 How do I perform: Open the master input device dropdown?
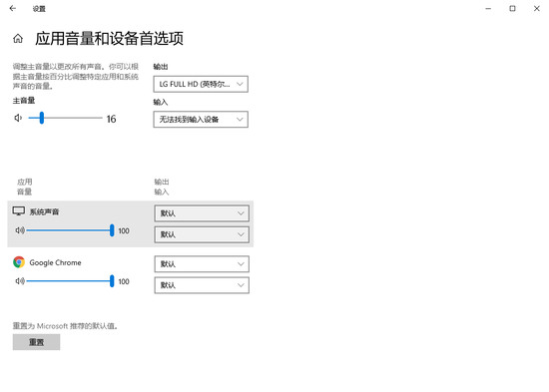201,120
